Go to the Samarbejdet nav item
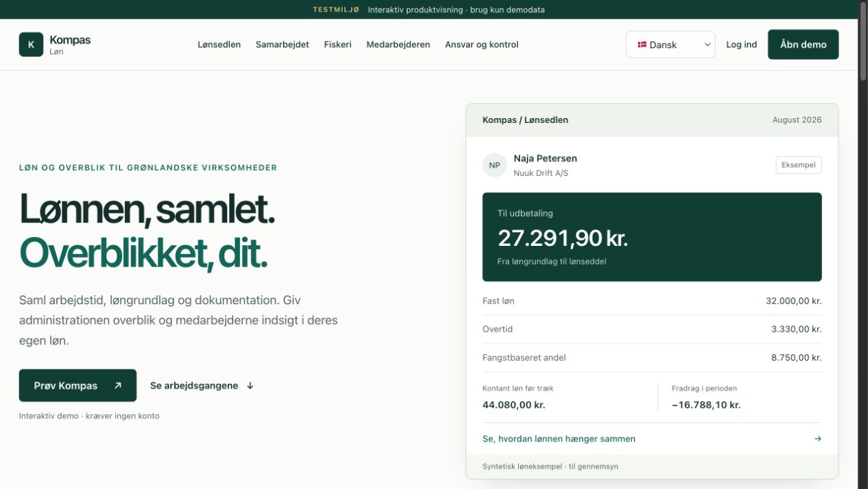This screenshot has width=868, height=489. click(x=282, y=45)
